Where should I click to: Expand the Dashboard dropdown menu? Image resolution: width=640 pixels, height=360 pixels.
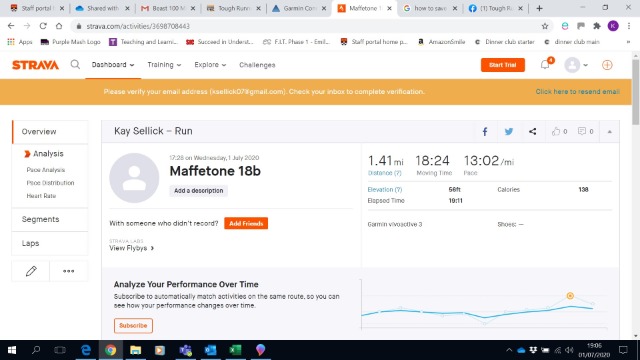(113, 65)
